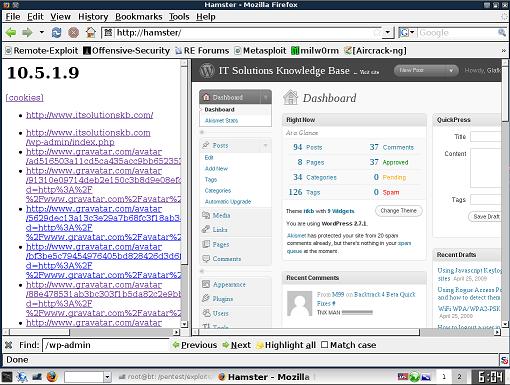
Task: Click the Change Theme button
Action: pos(399,211)
